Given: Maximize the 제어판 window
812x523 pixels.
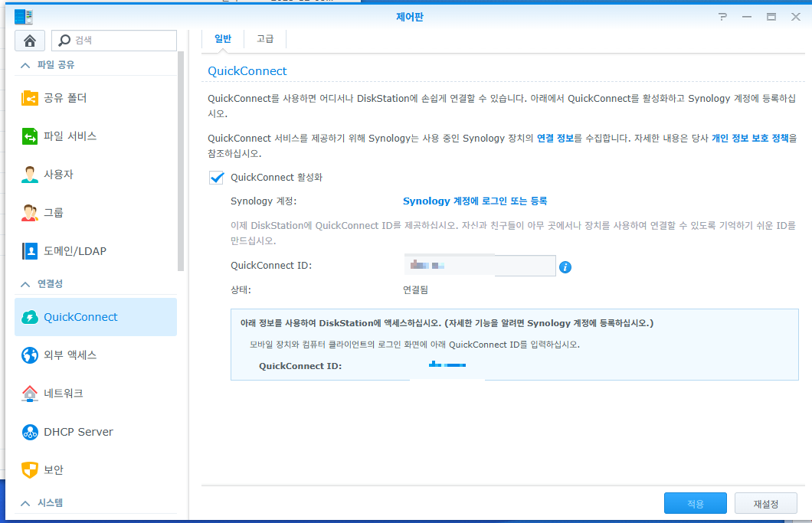Looking at the screenshot, I should [x=771, y=17].
